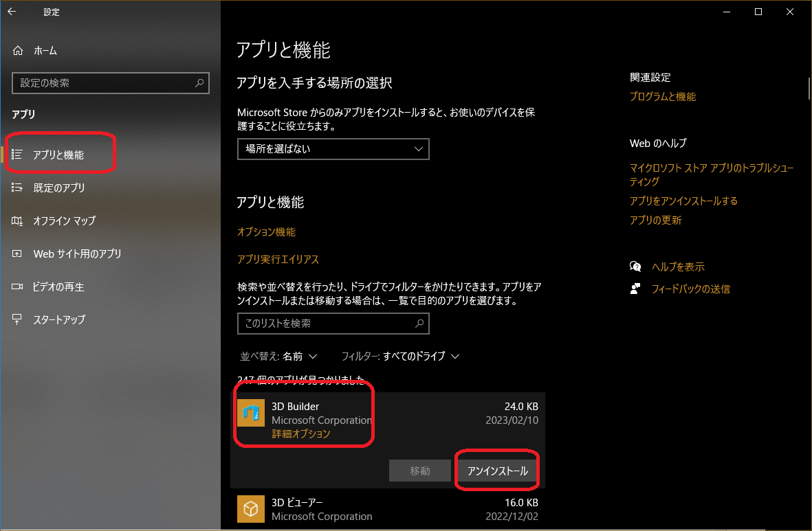Click the 設定の検索 search box
Viewport: 812px width, 531px height.
coord(110,83)
